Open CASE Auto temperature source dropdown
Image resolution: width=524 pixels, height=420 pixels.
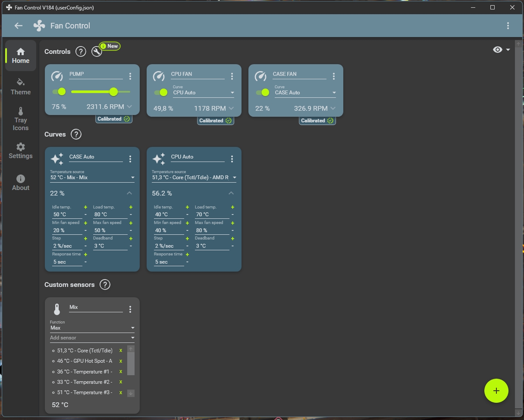tap(92, 177)
